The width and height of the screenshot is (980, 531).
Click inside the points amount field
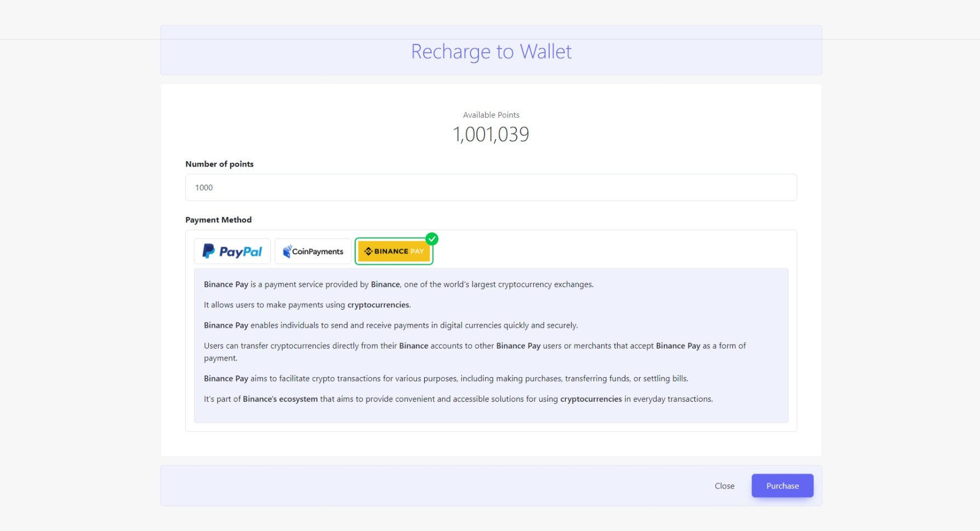click(491, 187)
